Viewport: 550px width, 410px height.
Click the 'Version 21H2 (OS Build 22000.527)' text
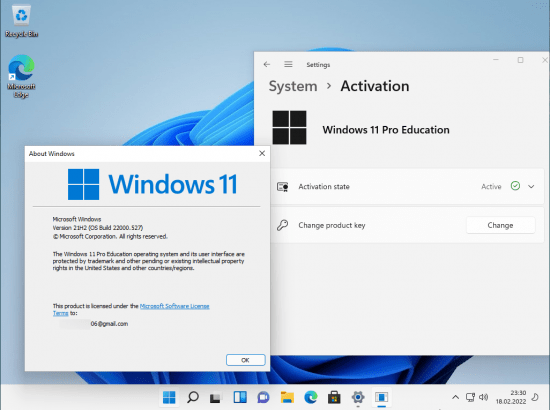[98, 228]
